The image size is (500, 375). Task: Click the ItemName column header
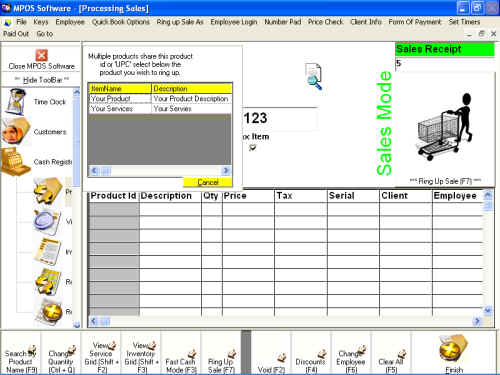(x=120, y=89)
